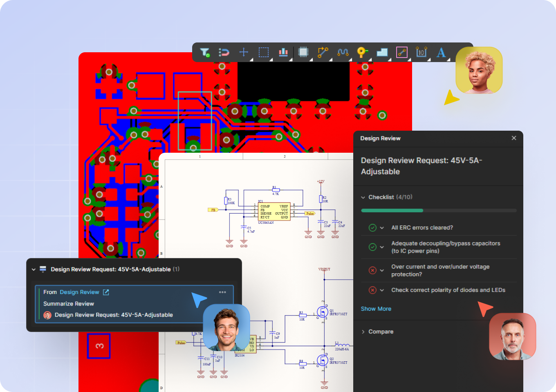
Task: Expand the Compare section
Action: (363, 332)
